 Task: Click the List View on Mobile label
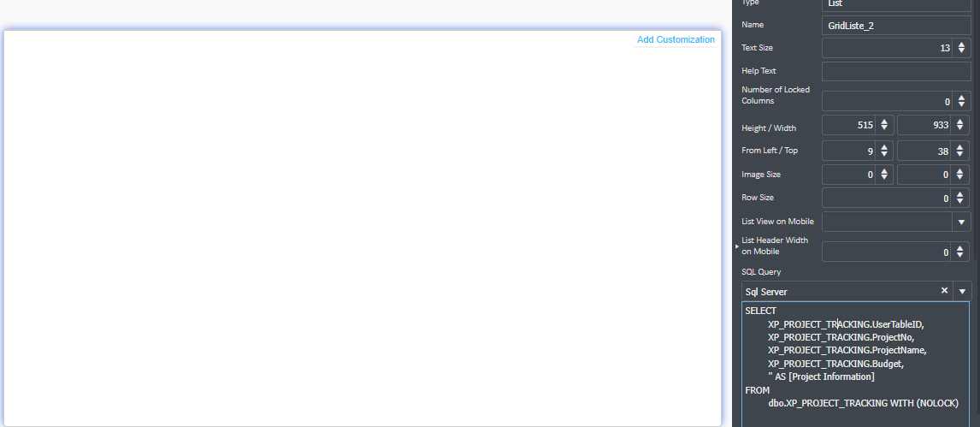coord(777,221)
